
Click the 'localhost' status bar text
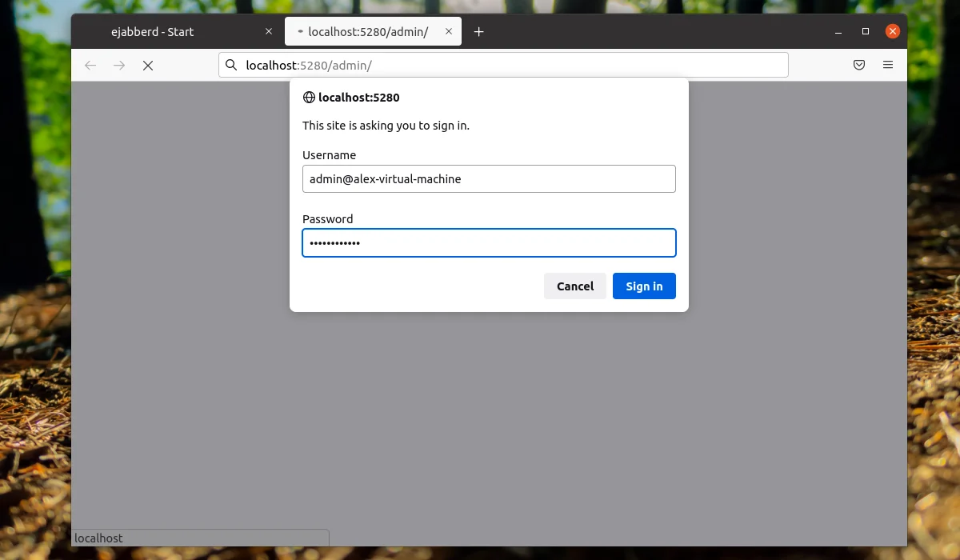(x=98, y=538)
